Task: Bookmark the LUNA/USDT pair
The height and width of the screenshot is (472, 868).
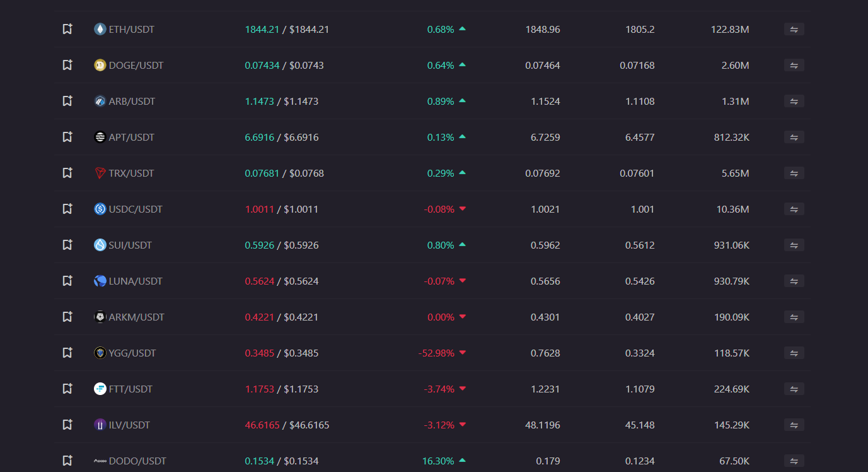Action: 67,281
